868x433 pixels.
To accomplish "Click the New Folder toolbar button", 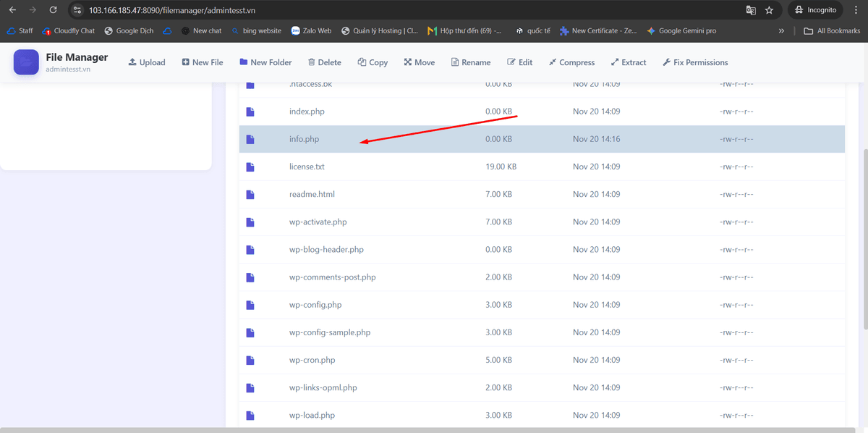I will [x=265, y=62].
